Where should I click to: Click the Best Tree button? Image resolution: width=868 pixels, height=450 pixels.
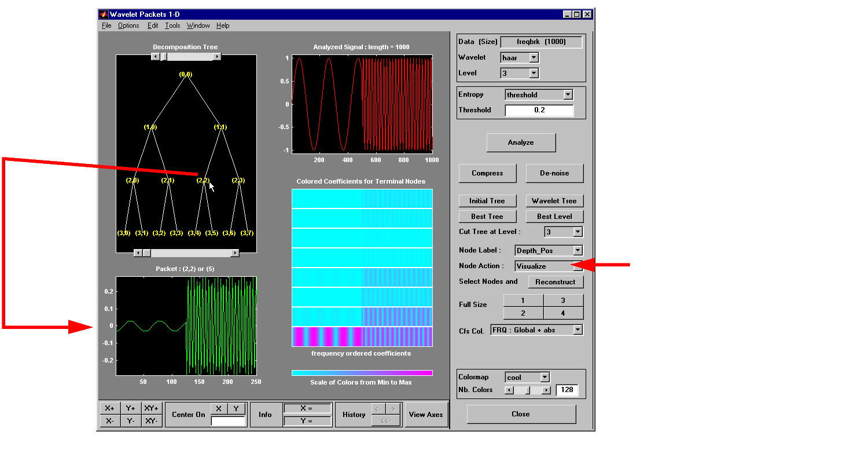487,217
